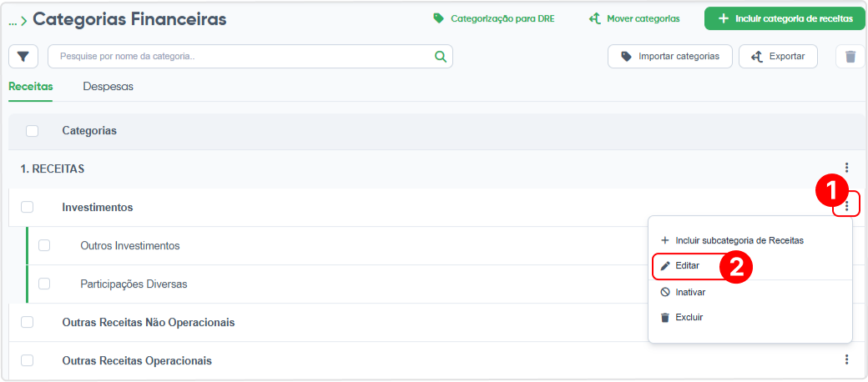
Task: Click Incluir categoria de receitas button
Action: 785,19
